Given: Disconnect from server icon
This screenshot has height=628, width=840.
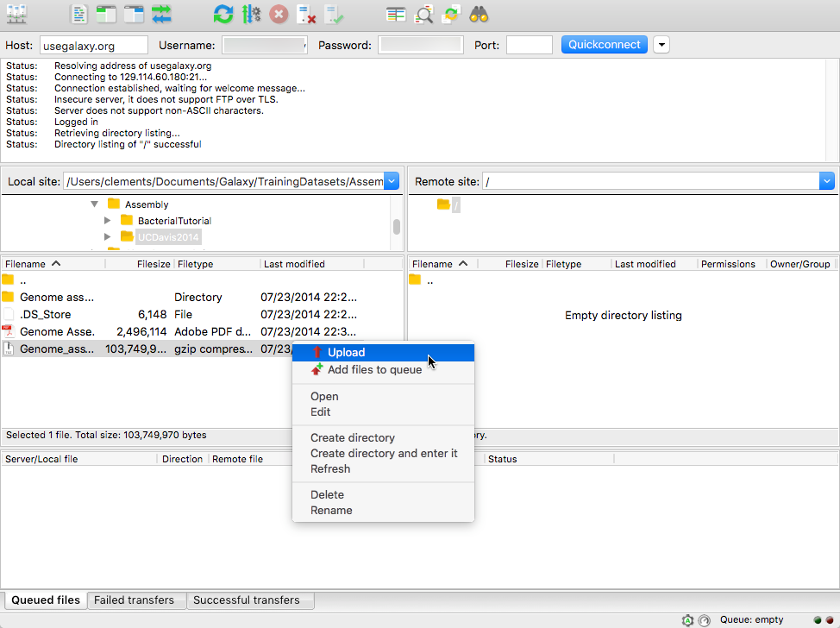Looking at the screenshot, I should coord(306,15).
